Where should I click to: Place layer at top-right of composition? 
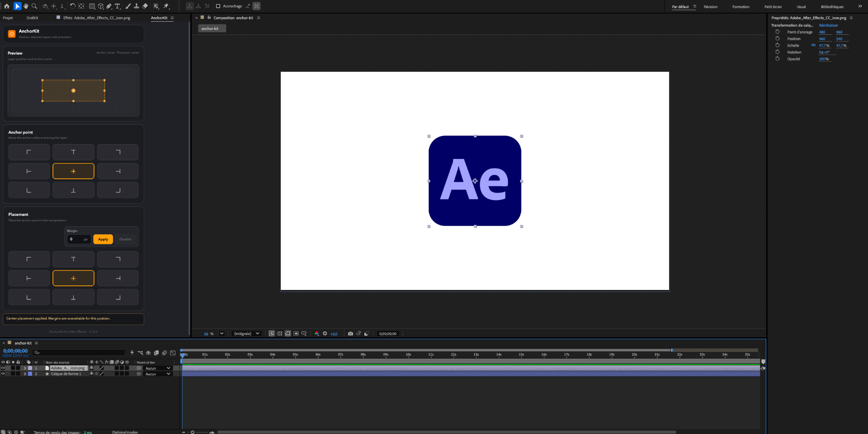(x=118, y=259)
